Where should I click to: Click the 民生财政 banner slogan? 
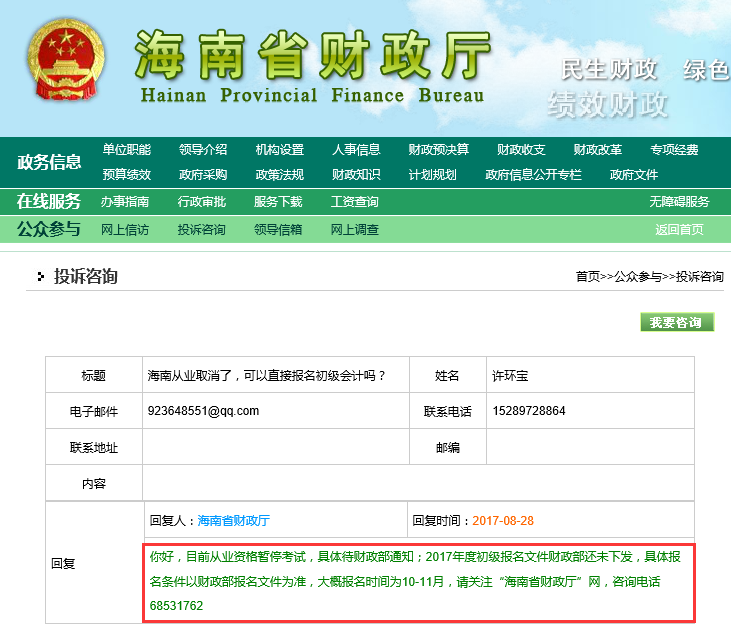coord(608,69)
